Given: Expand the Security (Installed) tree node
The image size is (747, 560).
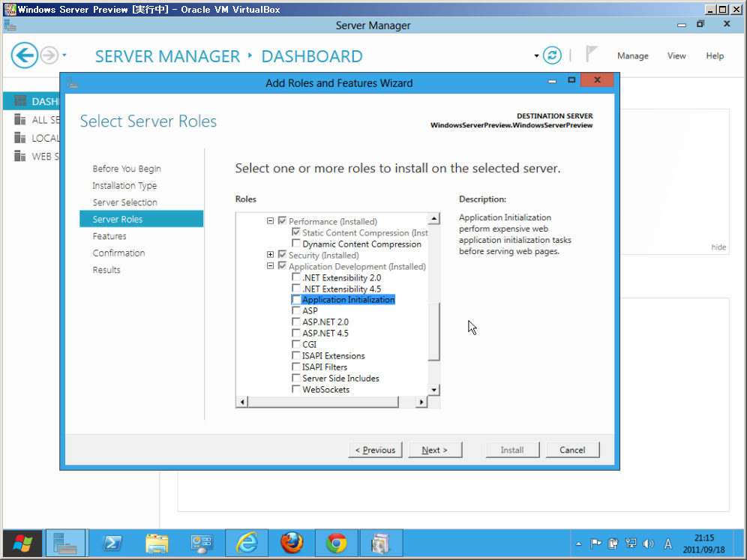Looking at the screenshot, I should point(271,256).
